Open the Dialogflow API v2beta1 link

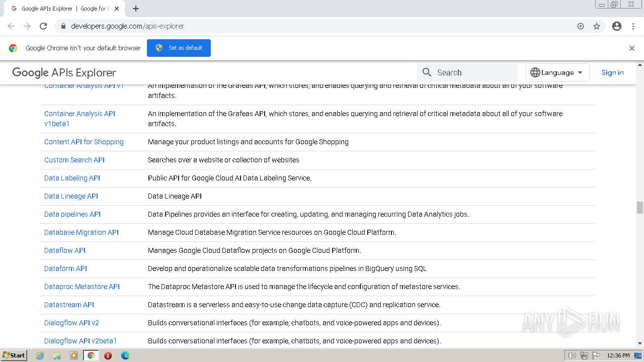[80, 341]
